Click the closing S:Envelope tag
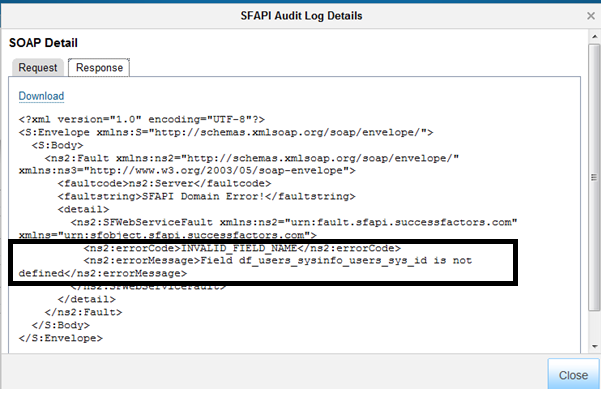This screenshot has height=393, width=601. [x=61, y=338]
